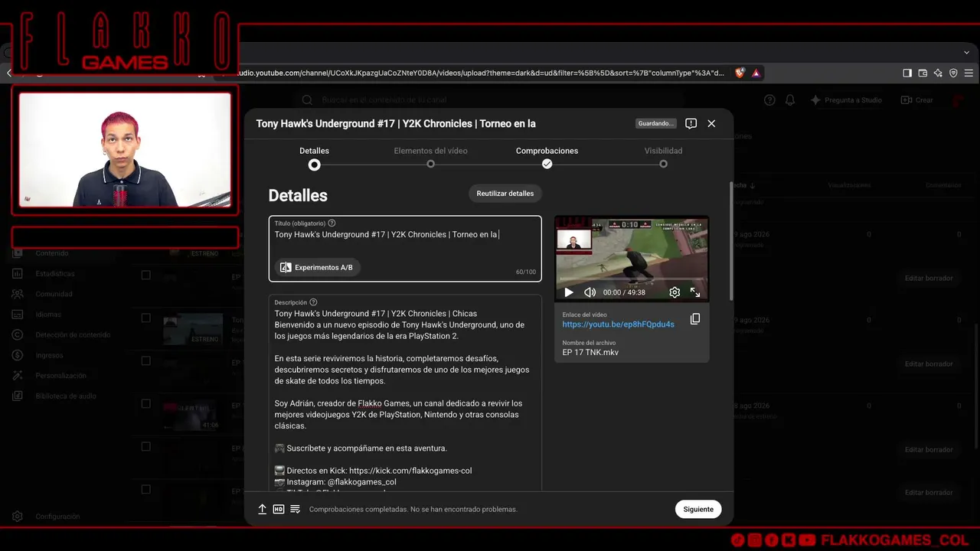Click the Siguiente button

point(698,509)
